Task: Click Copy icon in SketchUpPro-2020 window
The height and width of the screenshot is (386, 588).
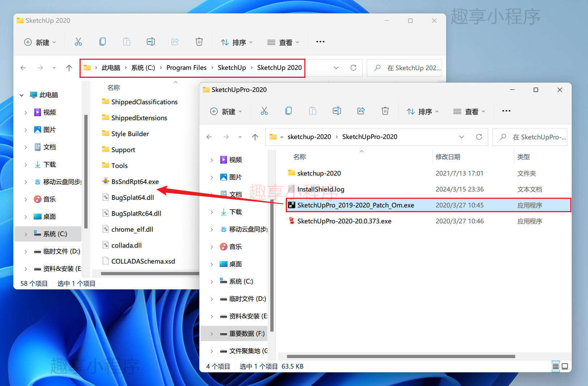Action: pyautogui.click(x=288, y=111)
